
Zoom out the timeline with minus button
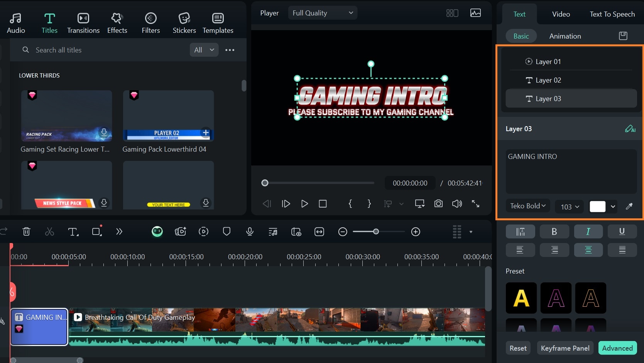[343, 231]
